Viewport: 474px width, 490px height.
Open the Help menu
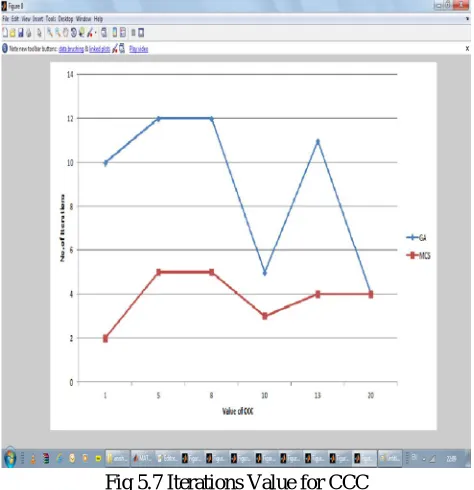(x=98, y=19)
